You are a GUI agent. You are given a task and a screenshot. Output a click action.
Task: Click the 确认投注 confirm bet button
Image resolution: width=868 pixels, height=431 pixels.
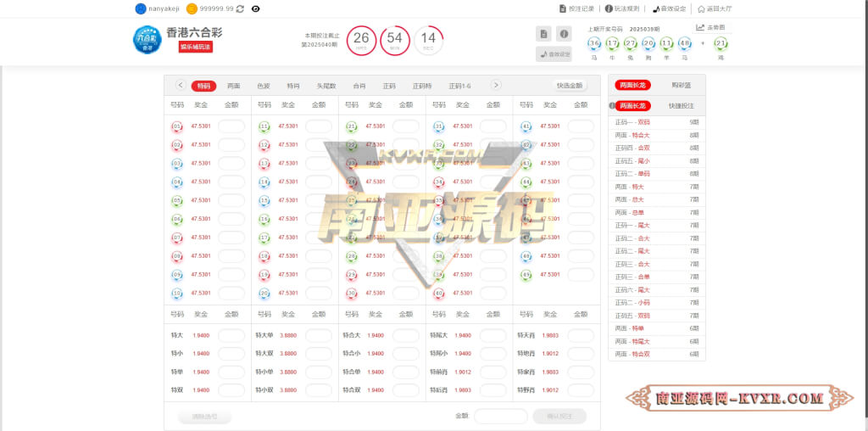[x=559, y=416]
